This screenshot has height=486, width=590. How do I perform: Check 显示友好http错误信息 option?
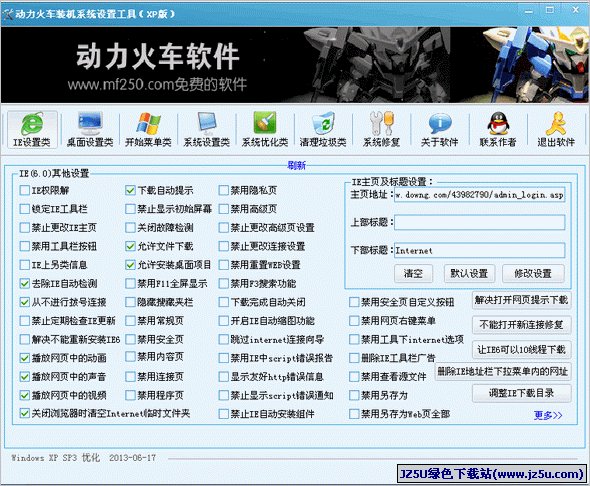(224, 377)
